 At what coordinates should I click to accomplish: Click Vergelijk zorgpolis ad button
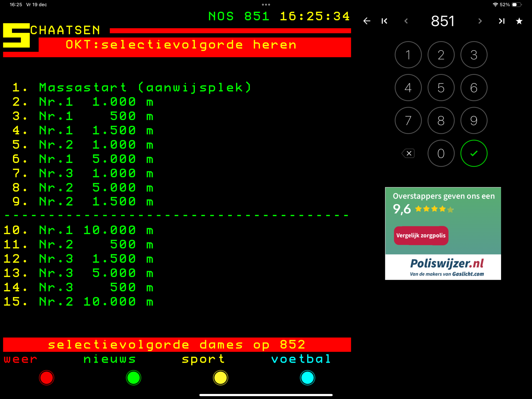tap(421, 236)
